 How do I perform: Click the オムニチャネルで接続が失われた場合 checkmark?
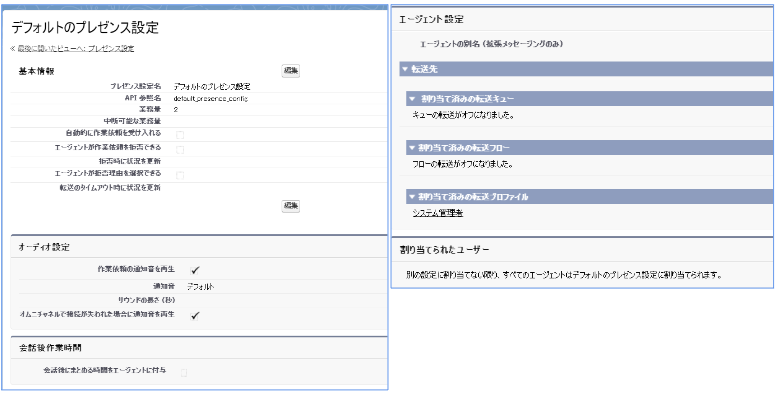195,315
